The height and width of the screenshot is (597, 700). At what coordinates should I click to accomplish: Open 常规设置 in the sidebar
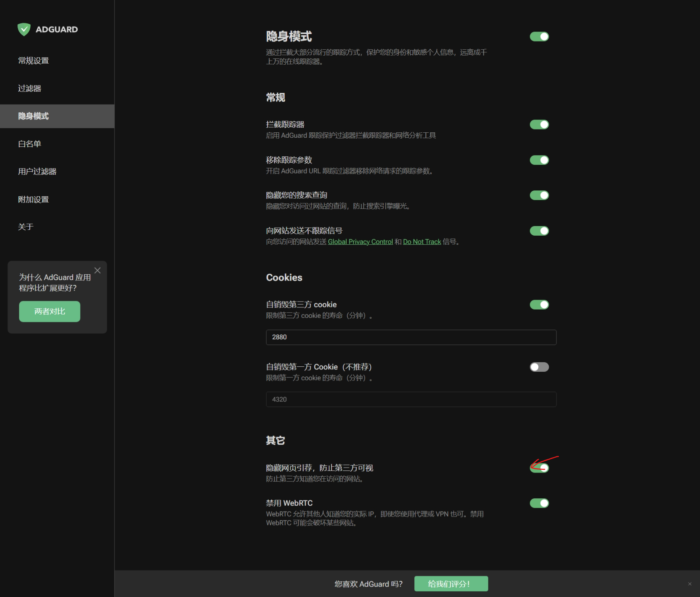tap(33, 61)
